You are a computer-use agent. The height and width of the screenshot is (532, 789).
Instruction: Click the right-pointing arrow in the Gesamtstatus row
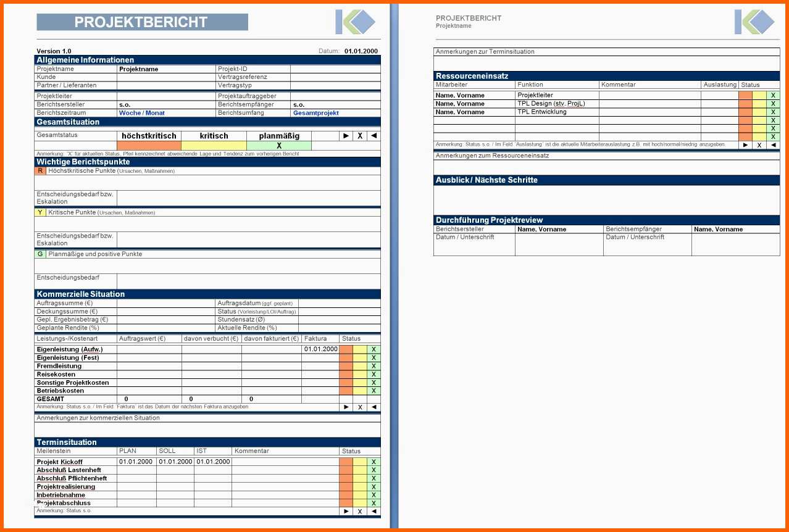[x=346, y=136]
